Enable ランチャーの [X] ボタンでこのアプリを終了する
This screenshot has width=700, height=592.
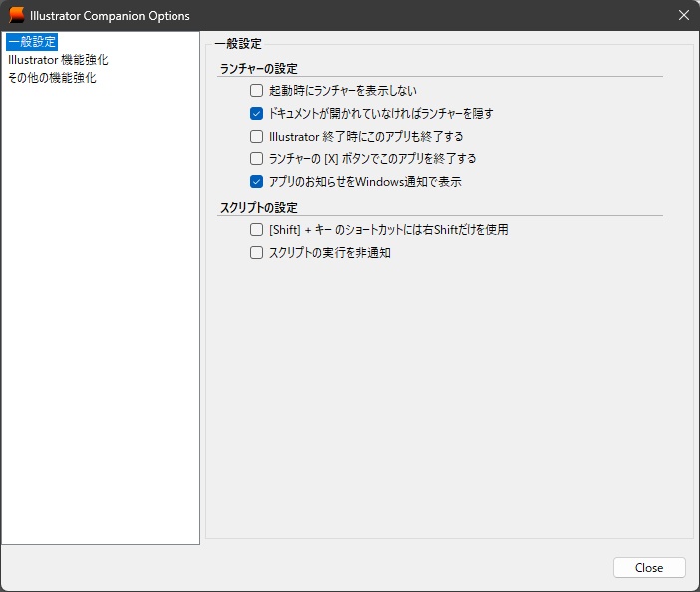click(x=256, y=158)
